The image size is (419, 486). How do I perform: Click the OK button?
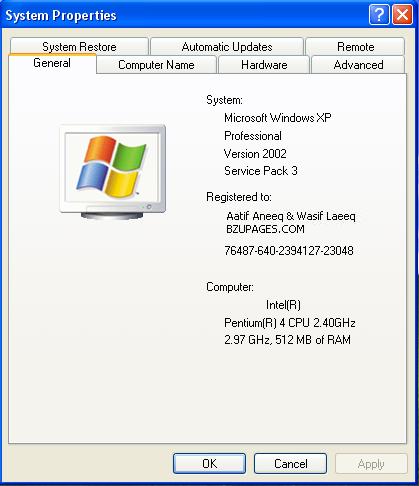tap(209, 463)
